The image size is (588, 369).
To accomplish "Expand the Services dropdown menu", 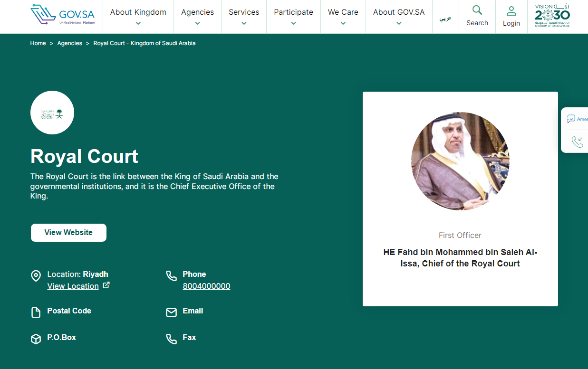I will 244,17.
